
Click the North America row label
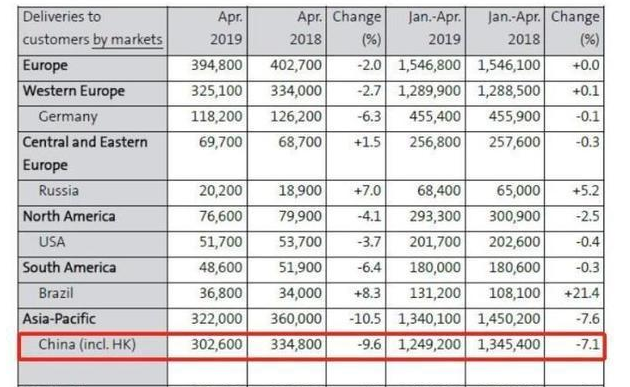click(x=69, y=216)
